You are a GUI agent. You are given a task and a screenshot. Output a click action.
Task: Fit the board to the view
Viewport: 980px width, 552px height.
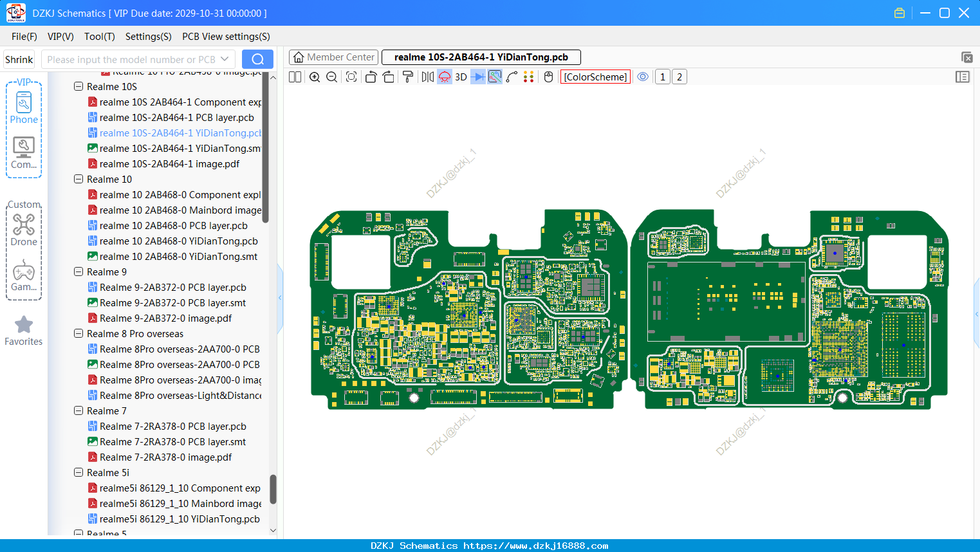tap(351, 77)
